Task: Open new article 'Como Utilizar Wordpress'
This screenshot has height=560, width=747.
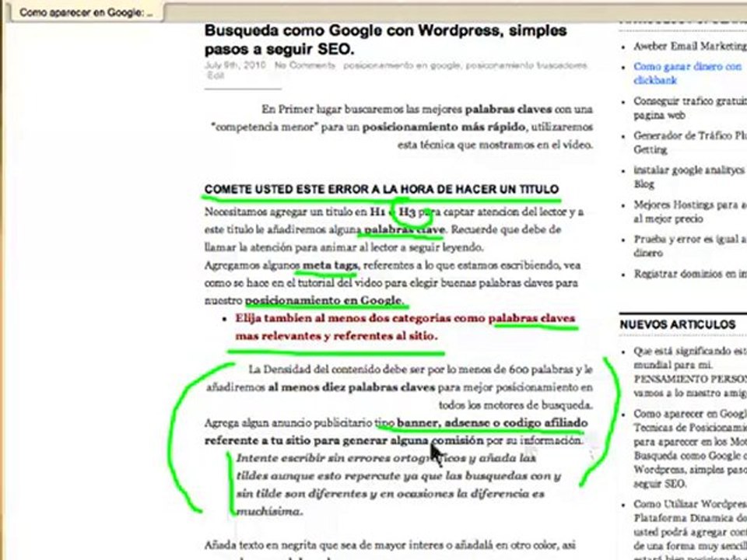Action: point(690,530)
